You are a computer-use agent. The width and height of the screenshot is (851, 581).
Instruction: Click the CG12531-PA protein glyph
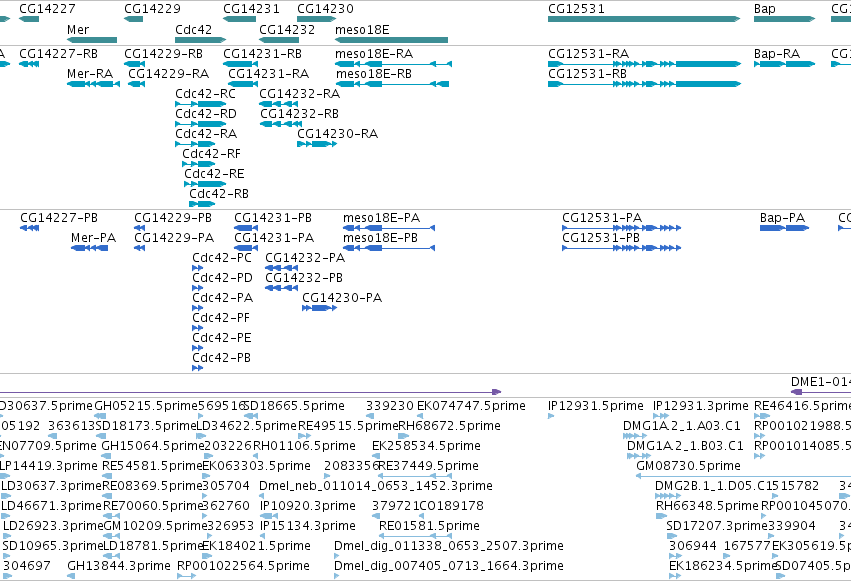(621, 228)
